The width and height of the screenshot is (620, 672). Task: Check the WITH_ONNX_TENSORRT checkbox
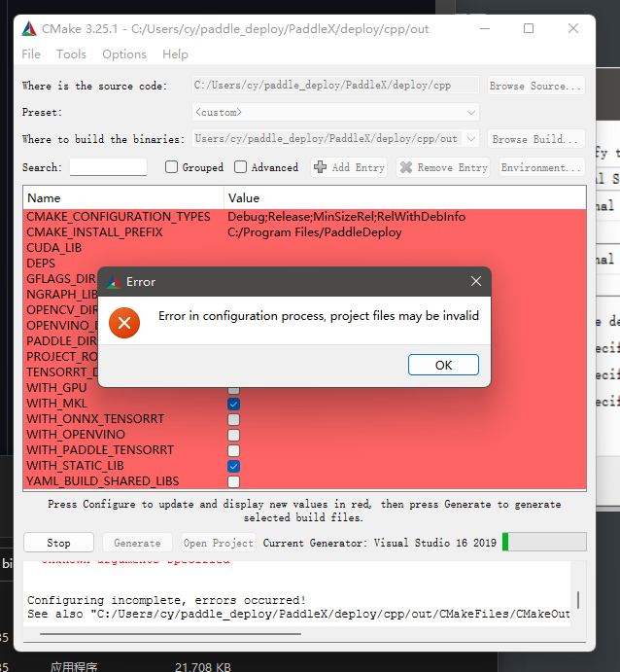point(234,419)
